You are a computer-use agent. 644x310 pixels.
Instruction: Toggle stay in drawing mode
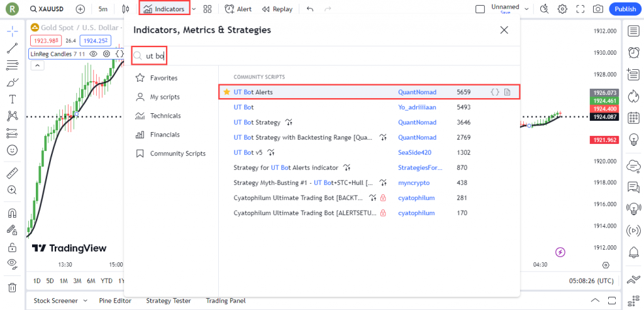[x=13, y=230]
